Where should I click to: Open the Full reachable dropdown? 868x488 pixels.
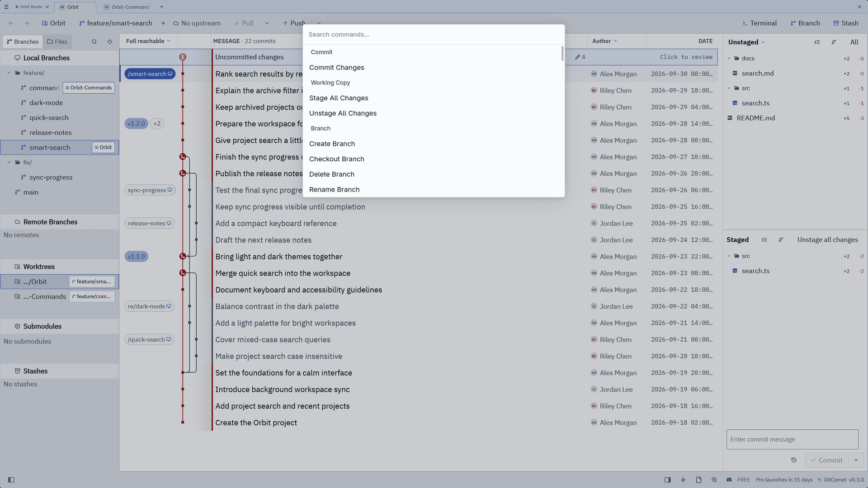click(x=148, y=41)
